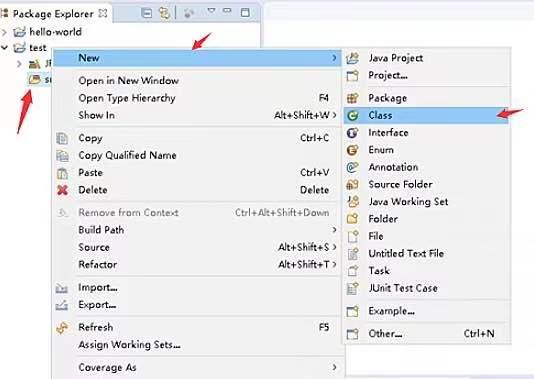Expand the Coverage As submenu arrow
This screenshot has height=379, width=534.
(334, 367)
